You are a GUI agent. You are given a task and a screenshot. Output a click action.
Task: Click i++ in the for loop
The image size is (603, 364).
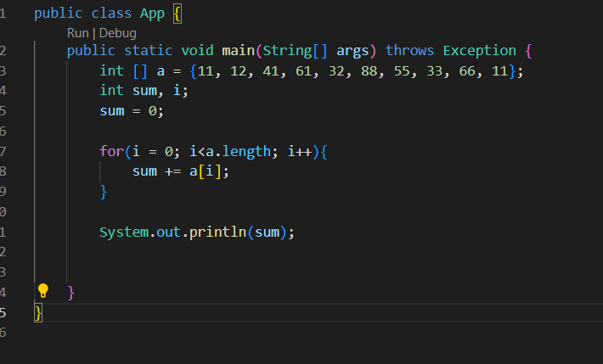300,151
